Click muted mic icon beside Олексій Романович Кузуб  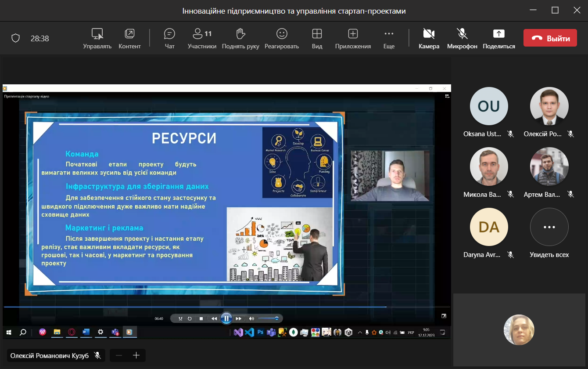pos(97,355)
